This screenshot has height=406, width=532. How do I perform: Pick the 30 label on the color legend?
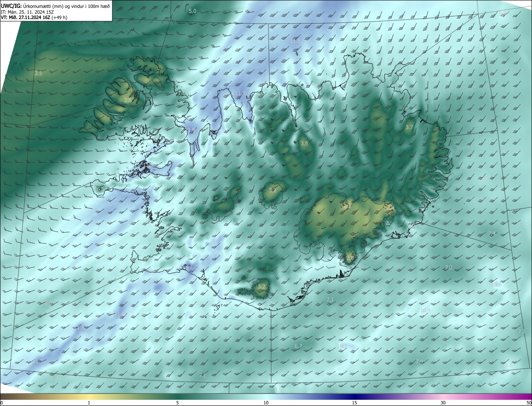pos(443,403)
